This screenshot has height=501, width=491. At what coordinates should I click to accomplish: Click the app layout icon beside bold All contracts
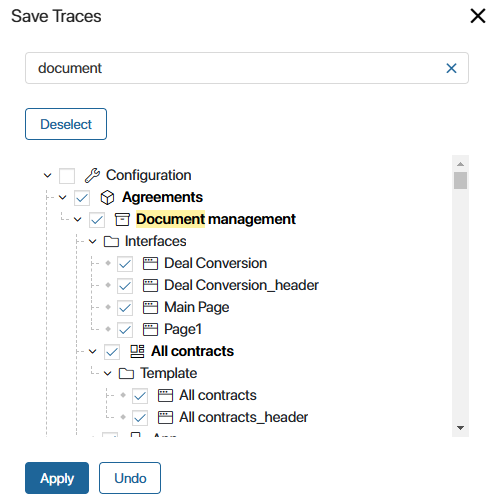(137, 351)
